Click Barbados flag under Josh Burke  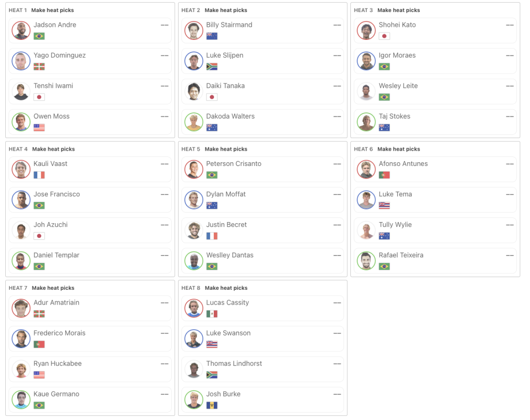pyautogui.click(x=212, y=405)
